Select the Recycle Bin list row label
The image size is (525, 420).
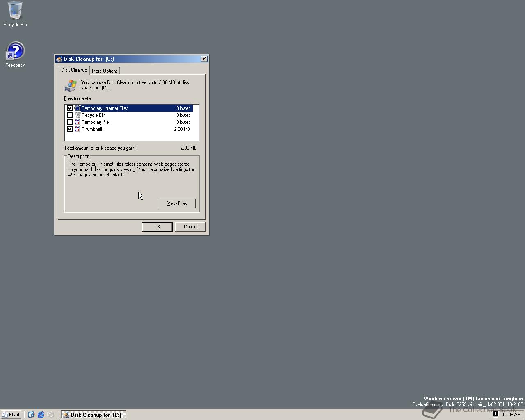pos(94,115)
